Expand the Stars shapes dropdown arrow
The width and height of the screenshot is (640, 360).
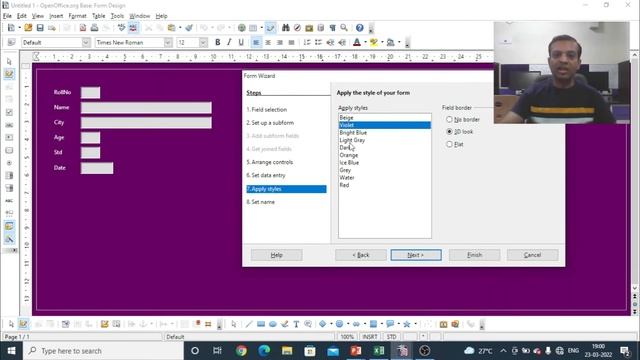[416, 324]
